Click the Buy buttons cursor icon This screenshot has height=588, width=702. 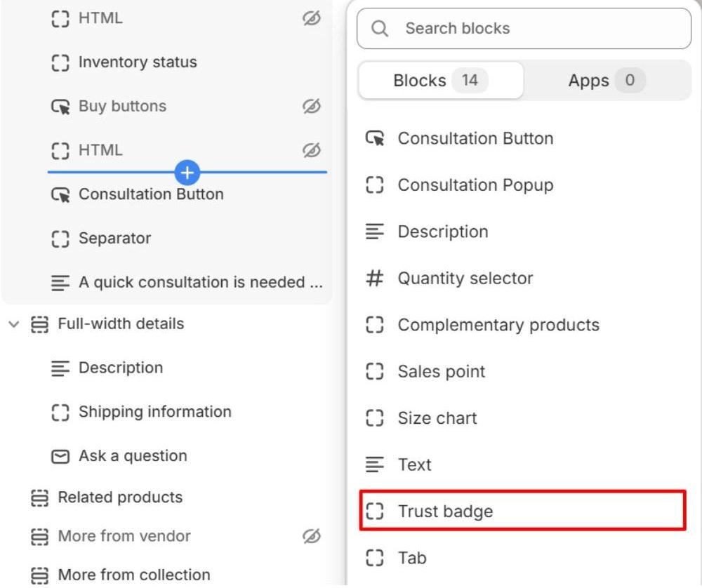(60, 107)
